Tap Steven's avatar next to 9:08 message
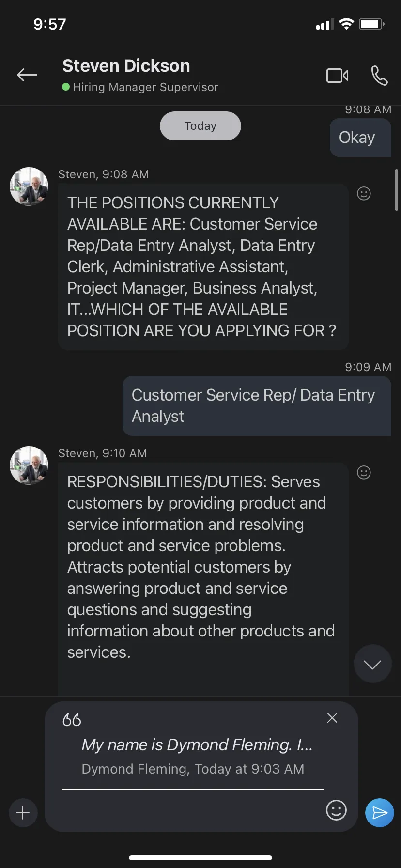Viewport: 401px width, 868px height. tap(29, 186)
